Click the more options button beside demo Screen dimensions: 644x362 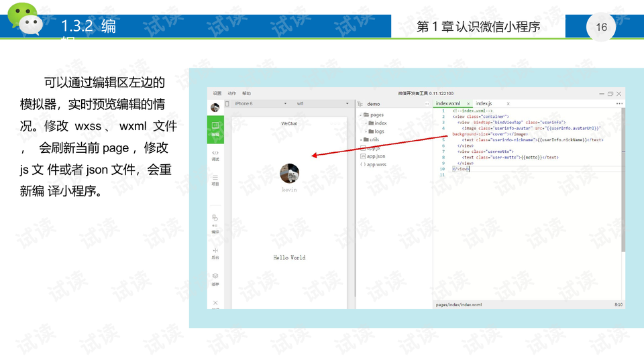point(427,104)
